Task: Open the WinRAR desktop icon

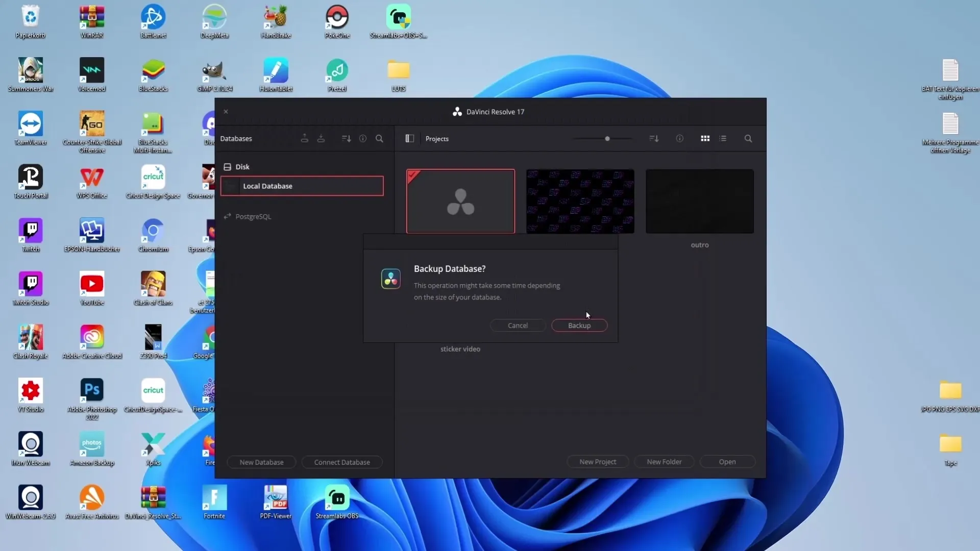Action: click(x=92, y=22)
